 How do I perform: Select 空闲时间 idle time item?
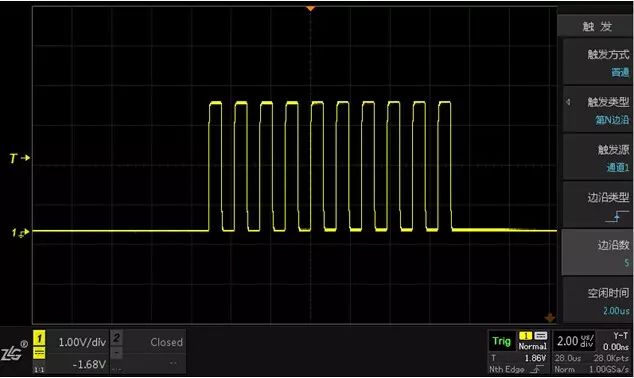(597, 300)
